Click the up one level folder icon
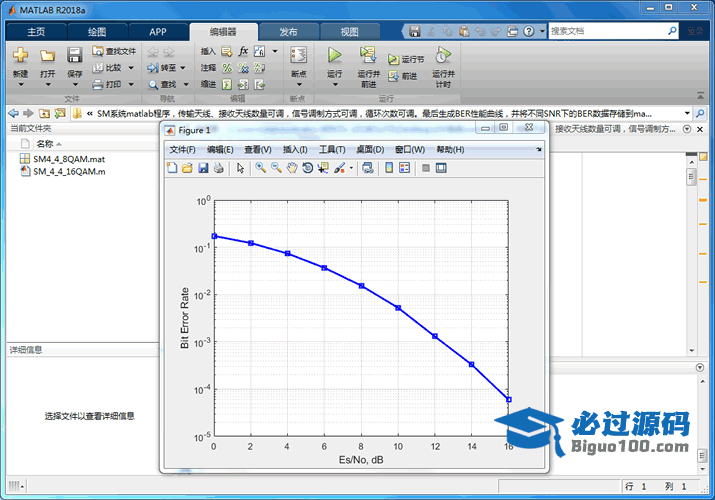Image resolution: width=715 pixels, height=500 pixels. coord(44,113)
